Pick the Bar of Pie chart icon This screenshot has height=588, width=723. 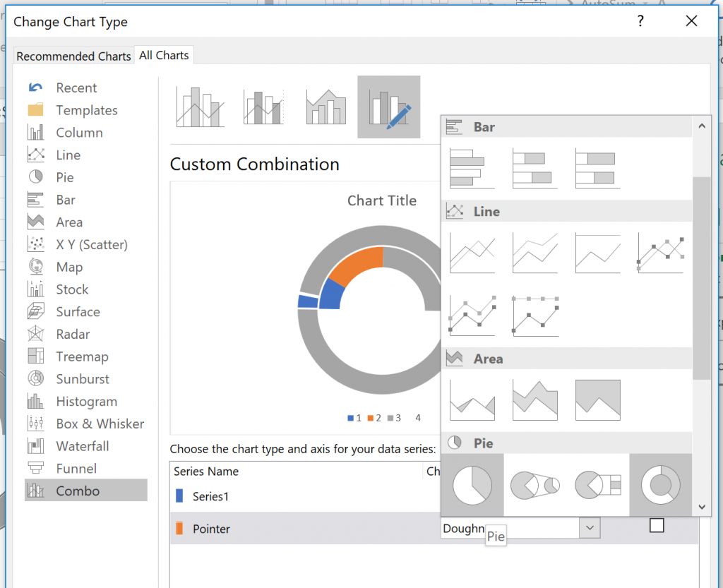click(597, 485)
